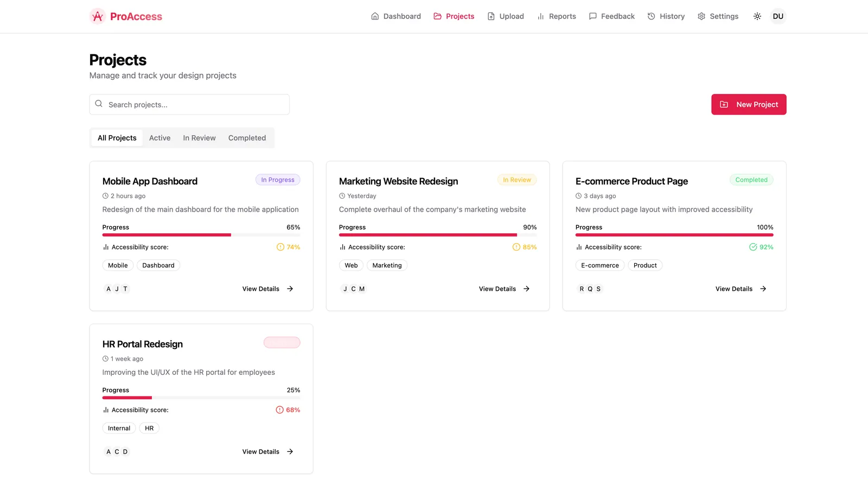Click the 74% accessibility warning icon
The width and height of the screenshot is (868, 498).
pyautogui.click(x=280, y=247)
